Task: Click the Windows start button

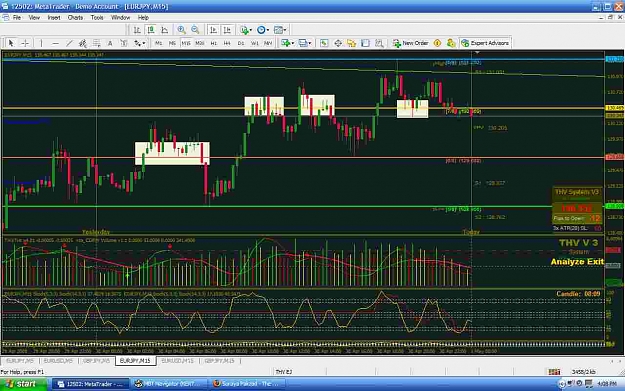Action: (x=24, y=384)
